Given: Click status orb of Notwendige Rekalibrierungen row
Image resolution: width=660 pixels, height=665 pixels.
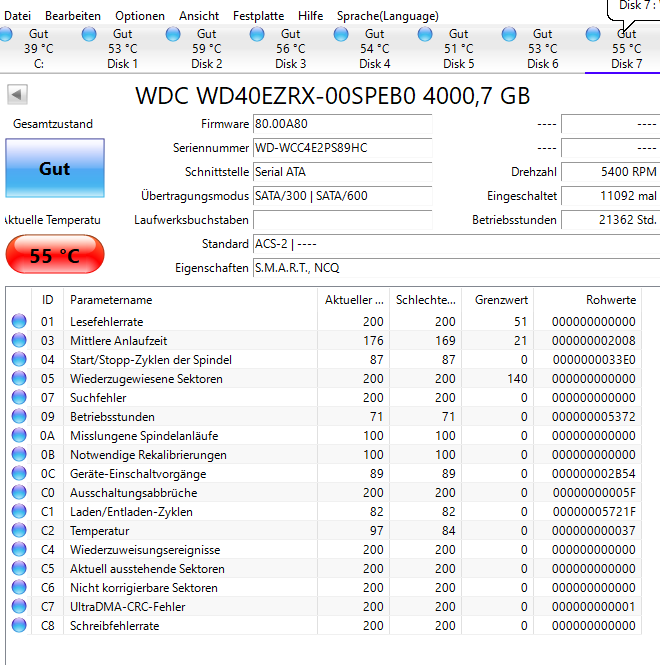Looking at the screenshot, I should click(x=19, y=454).
